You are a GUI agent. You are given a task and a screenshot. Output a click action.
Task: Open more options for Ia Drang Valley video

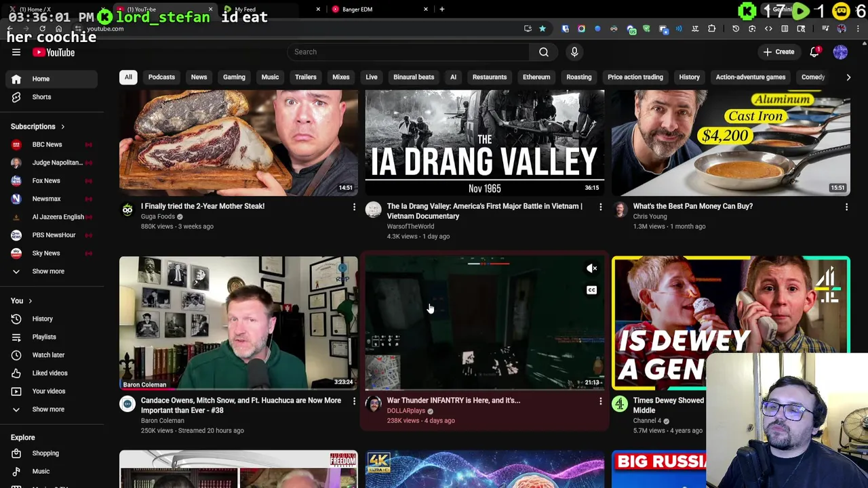600,207
